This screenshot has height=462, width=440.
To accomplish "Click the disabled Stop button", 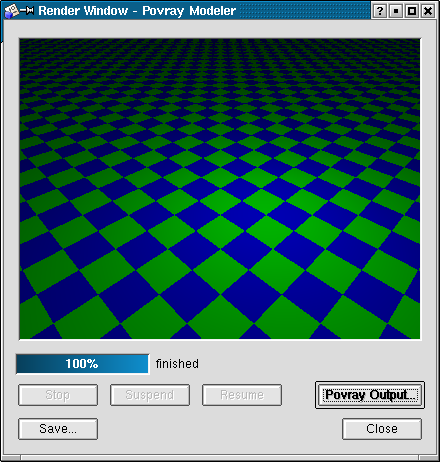I will pyautogui.click(x=58, y=395).
